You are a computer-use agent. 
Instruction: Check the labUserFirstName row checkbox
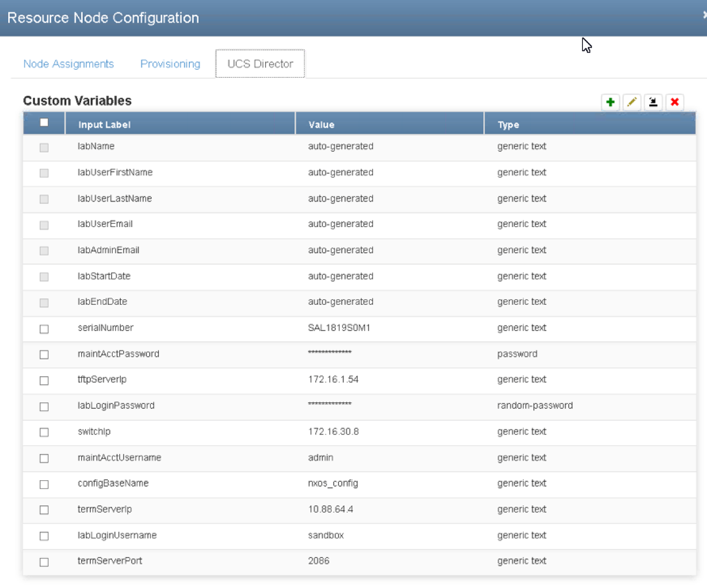tap(44, 173)
